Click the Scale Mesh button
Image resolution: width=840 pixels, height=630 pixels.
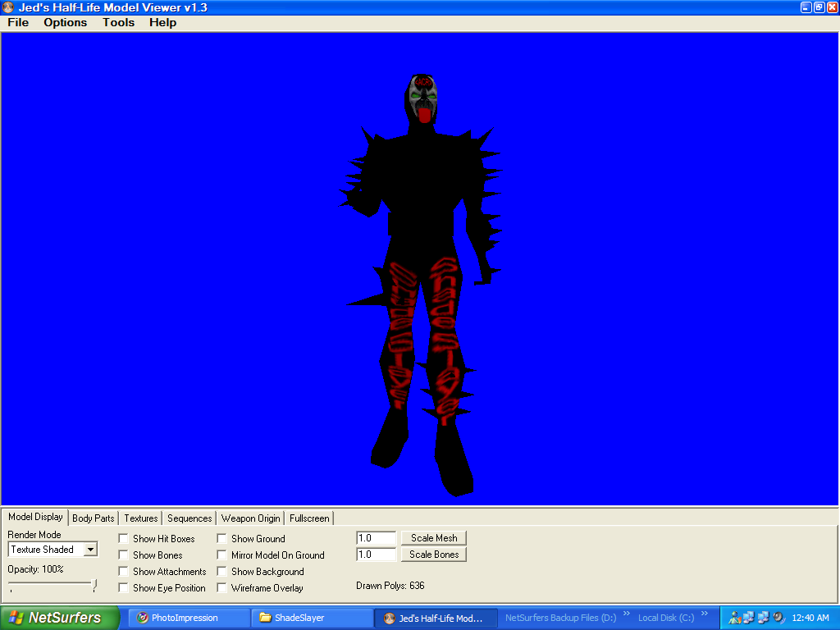(434, 538)
